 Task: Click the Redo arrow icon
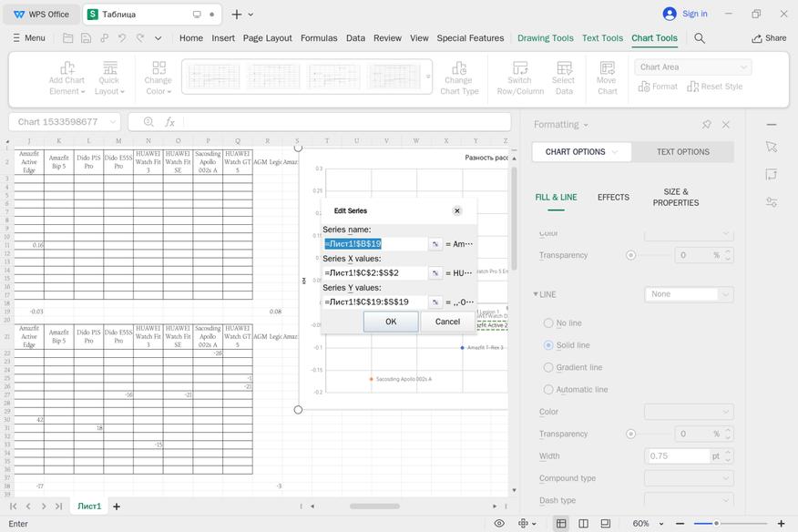click(140, 37)
